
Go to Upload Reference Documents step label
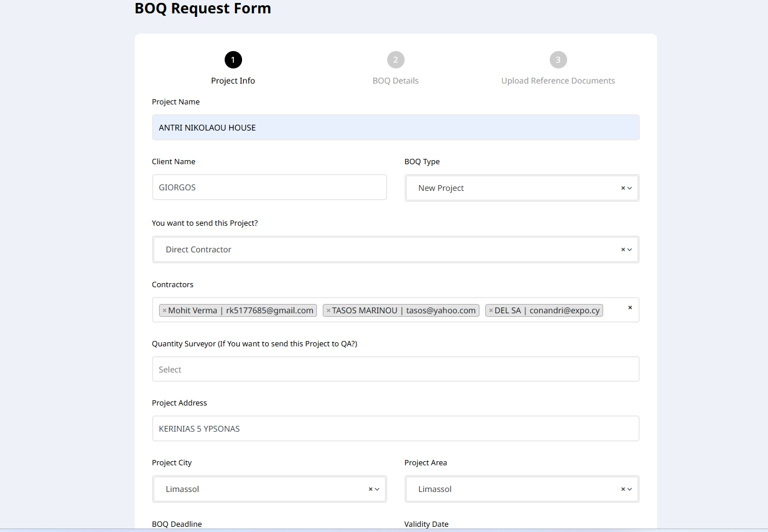coord(558,81)
